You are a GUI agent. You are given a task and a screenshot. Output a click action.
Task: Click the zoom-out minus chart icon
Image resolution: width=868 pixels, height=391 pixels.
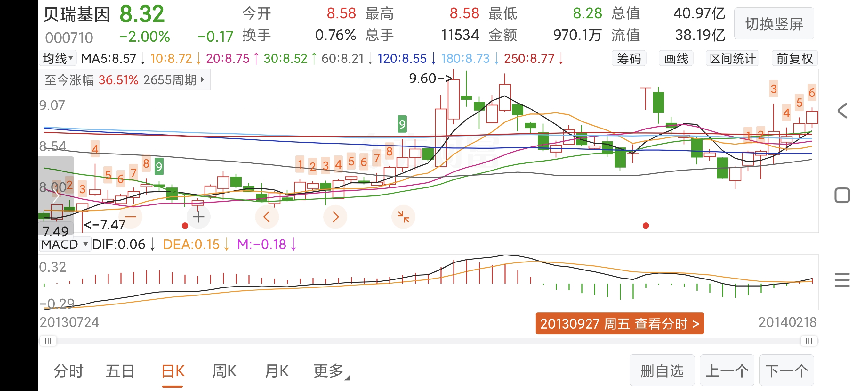click(x=130, y=217)
